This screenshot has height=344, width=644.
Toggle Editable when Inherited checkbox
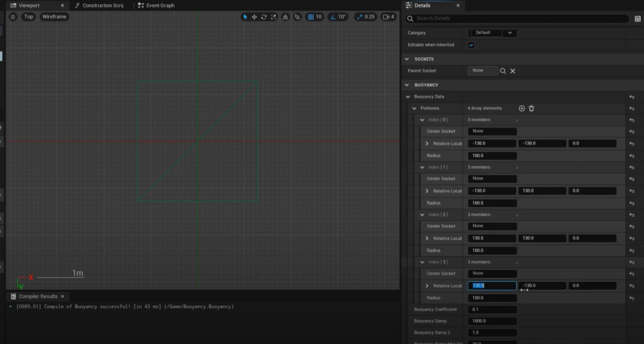(471, 45)
